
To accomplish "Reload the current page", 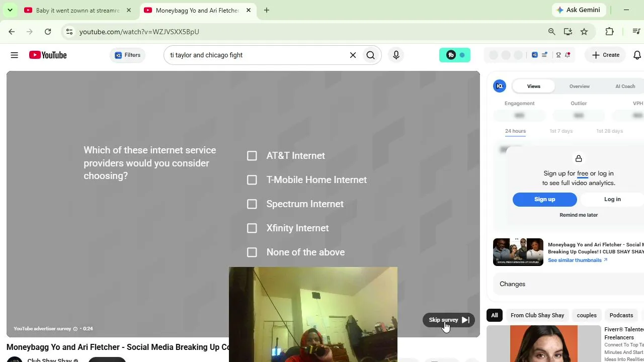I will pyautogui.click(x=48, y=32).
